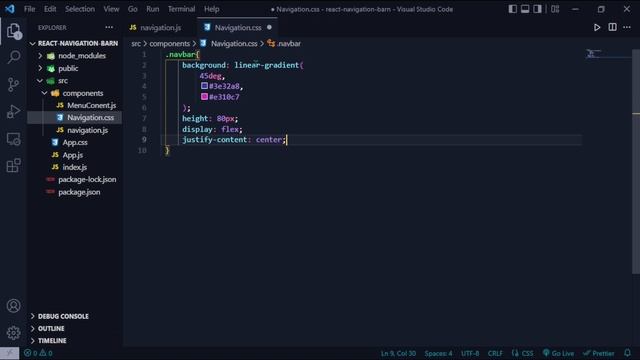Change language mode CSS in status bar
This screenshot has width=640, height=360.
pyautogui.click(x=527, y=353)
